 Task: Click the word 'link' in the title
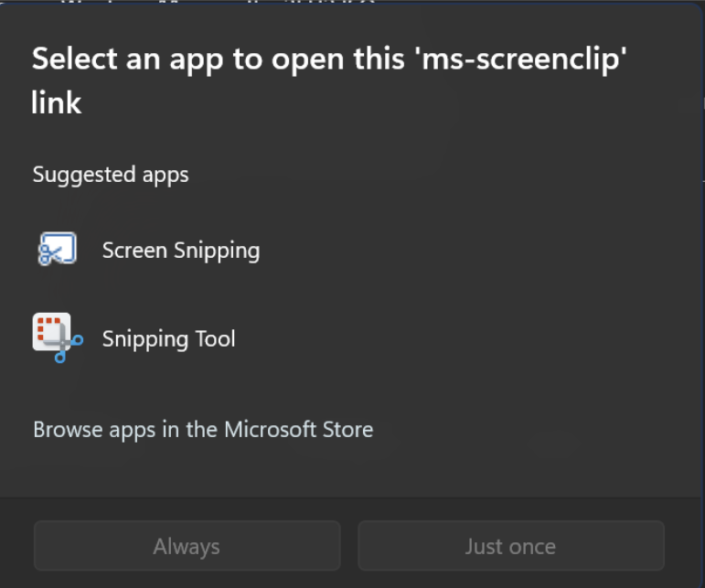[x=57, y=103]
